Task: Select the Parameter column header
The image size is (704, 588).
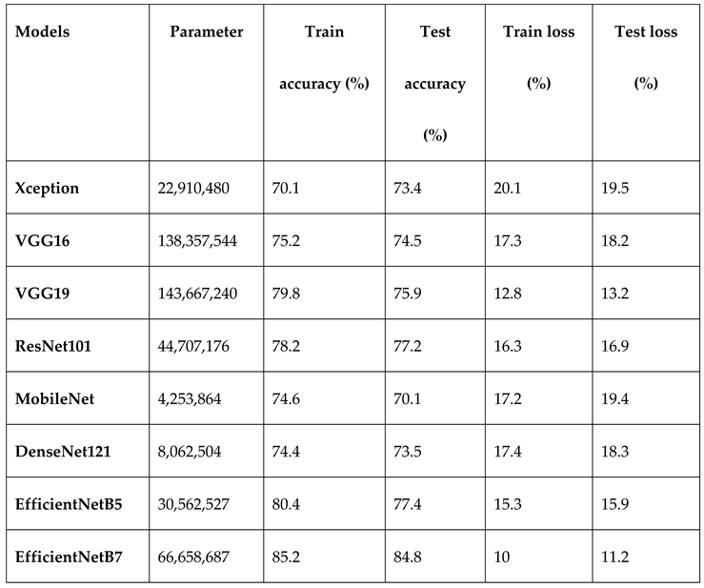Action: click(206, 31)
